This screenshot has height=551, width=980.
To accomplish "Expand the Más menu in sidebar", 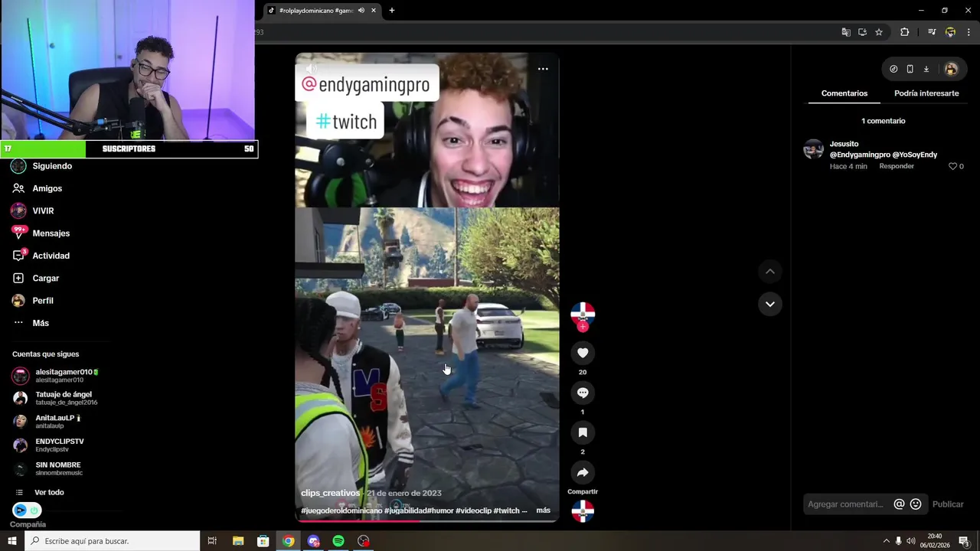I will 31,323.
